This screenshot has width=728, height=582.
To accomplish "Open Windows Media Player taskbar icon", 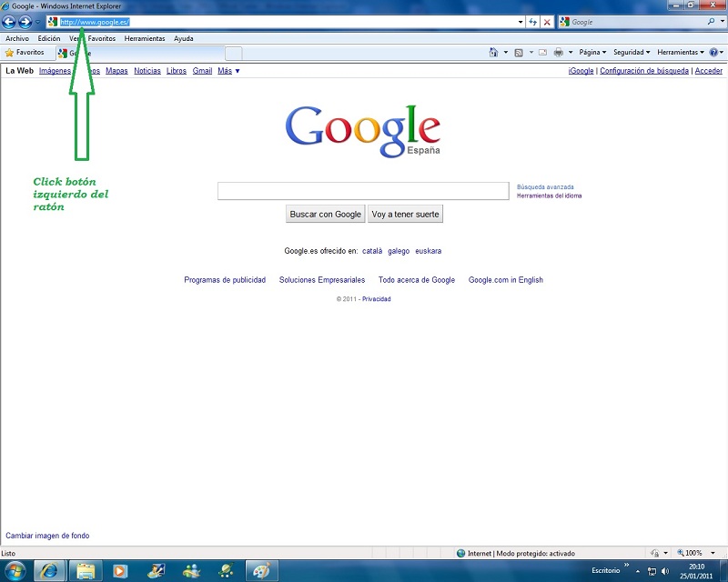I will 120,571.
